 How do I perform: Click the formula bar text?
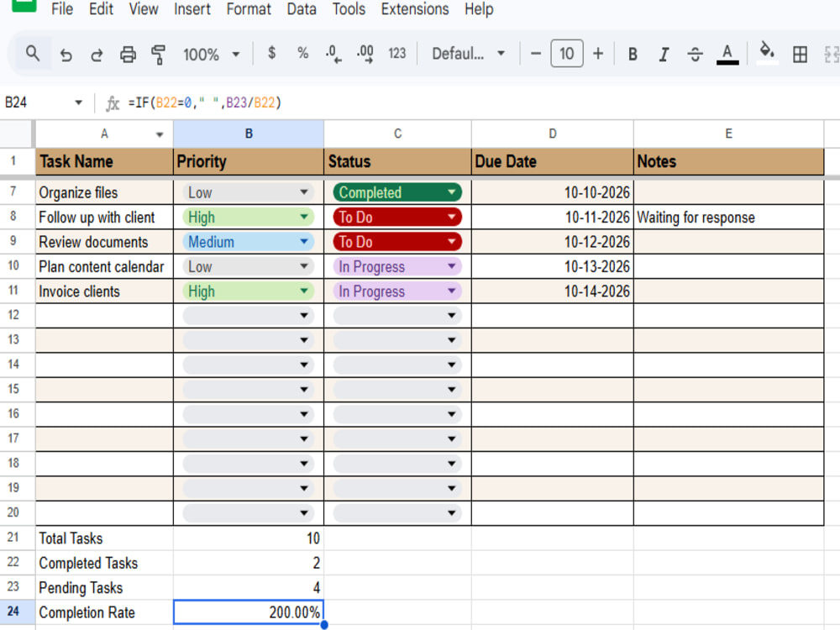tap(205, 102)
